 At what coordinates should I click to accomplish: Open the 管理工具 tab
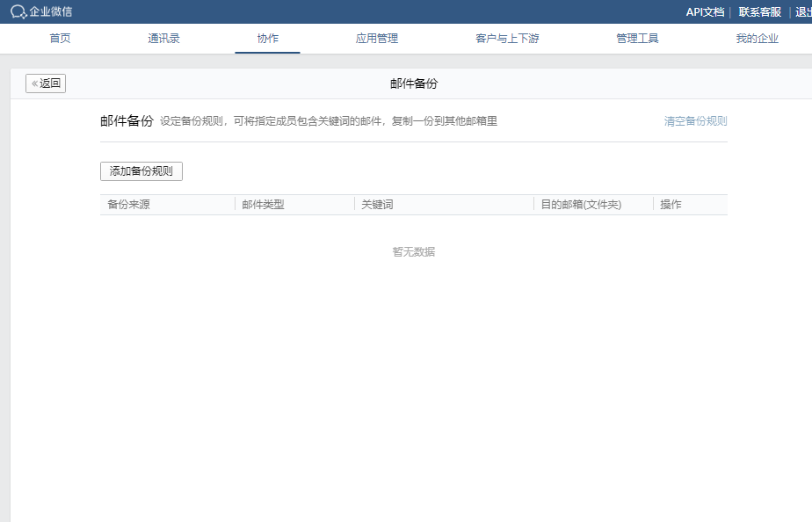[637, 39]
